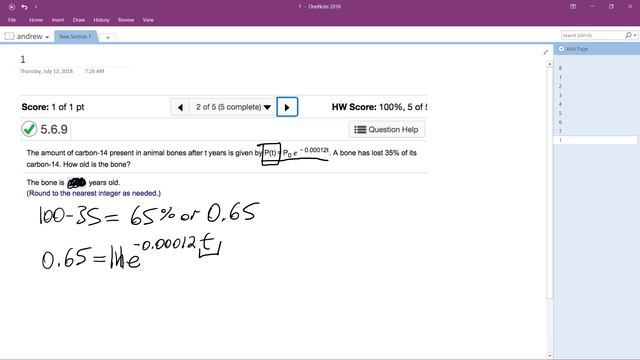This screenshot has width=640, height=360.
Task: Click the search magnifier icon
Action: point(628,36)
